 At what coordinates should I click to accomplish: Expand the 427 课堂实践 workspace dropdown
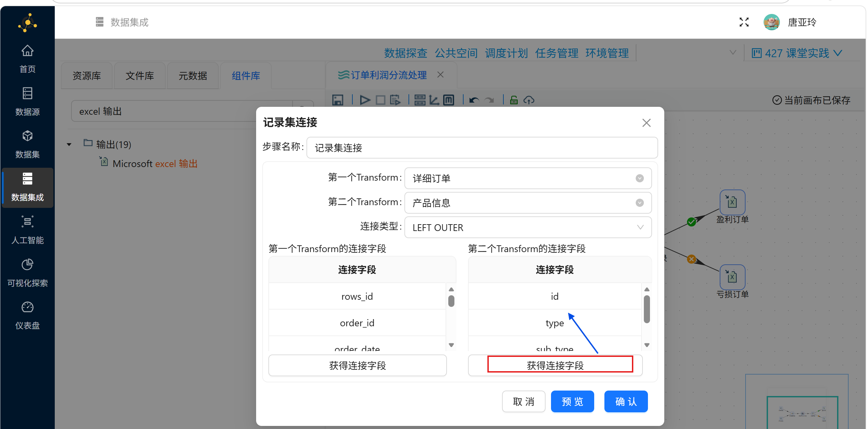pos(797,53)
